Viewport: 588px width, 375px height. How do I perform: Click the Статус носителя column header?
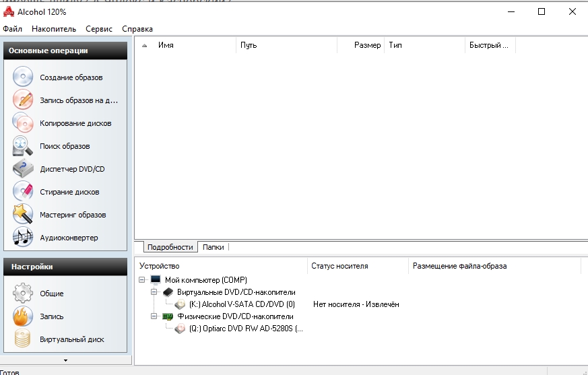[358, 266]
